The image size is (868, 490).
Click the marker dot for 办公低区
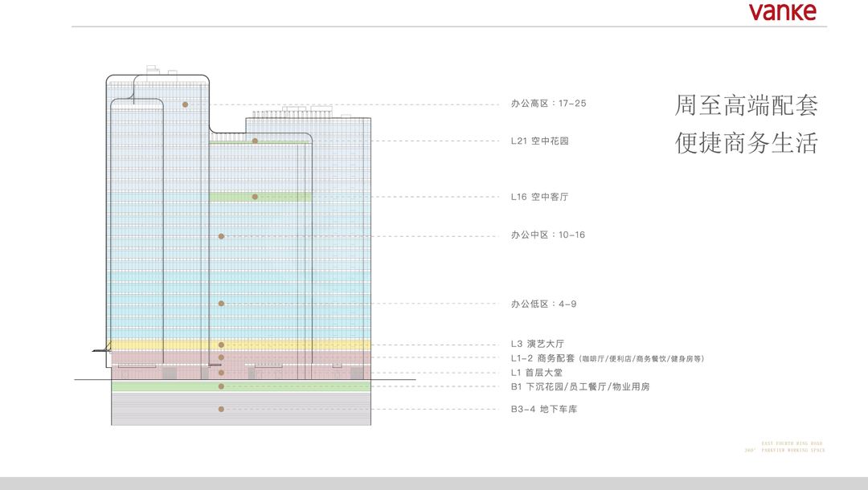[222, 304]
